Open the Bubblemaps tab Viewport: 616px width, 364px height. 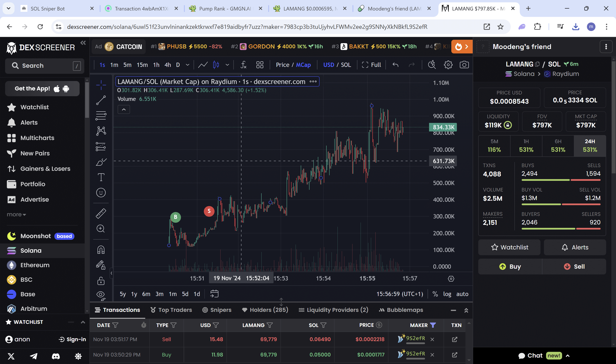[x=401, y=310]
